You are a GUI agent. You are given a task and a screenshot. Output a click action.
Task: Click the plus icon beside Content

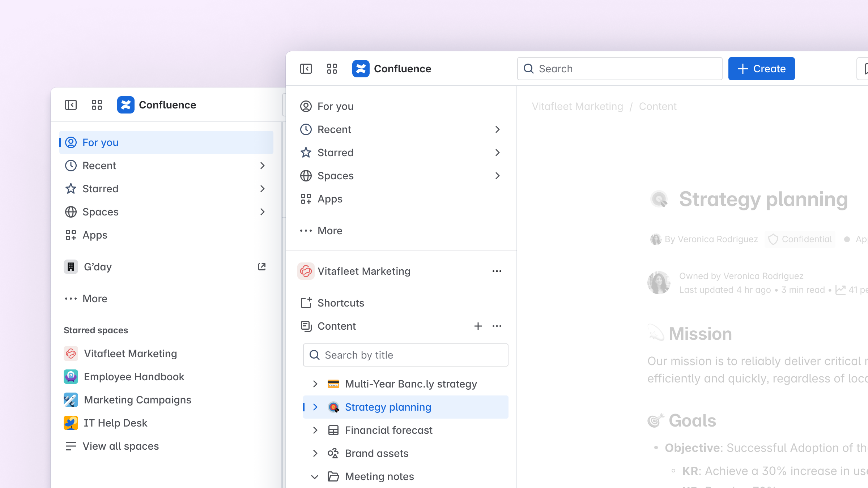click(478, 326)
